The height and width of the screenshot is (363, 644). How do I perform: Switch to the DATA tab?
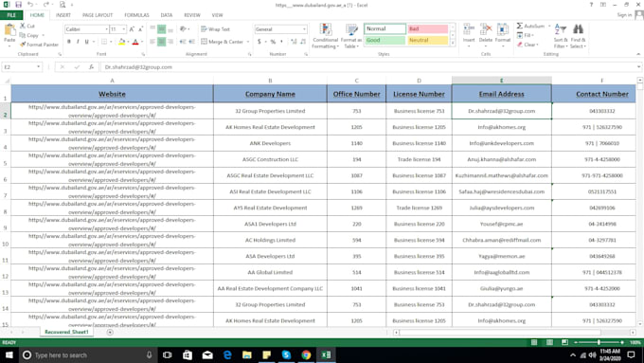coord(167,15)
